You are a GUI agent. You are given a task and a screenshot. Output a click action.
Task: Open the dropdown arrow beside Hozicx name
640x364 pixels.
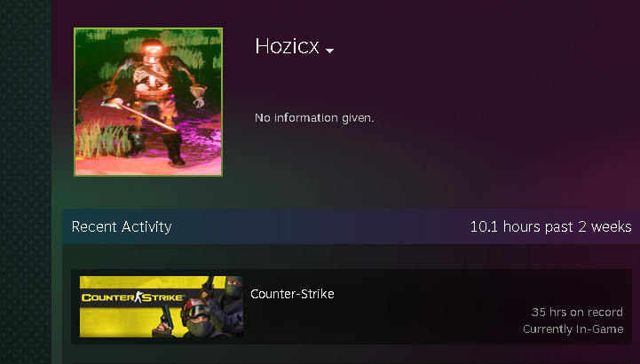(330, 51)
